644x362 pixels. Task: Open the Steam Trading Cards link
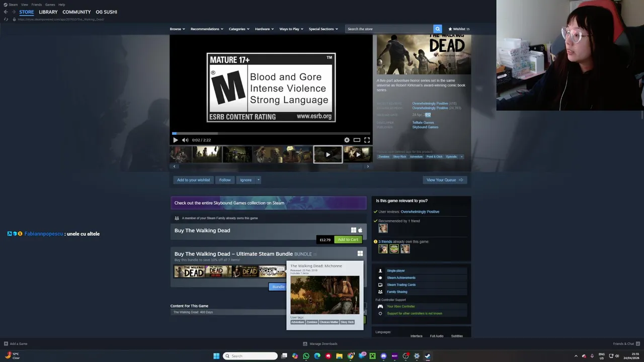click(401, 285)
